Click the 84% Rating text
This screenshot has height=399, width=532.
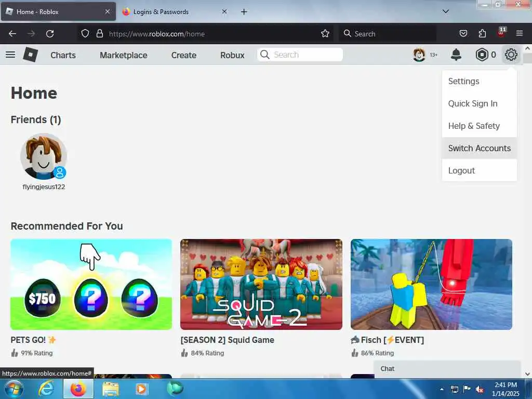pyautogui.click(x=207, y=353)
